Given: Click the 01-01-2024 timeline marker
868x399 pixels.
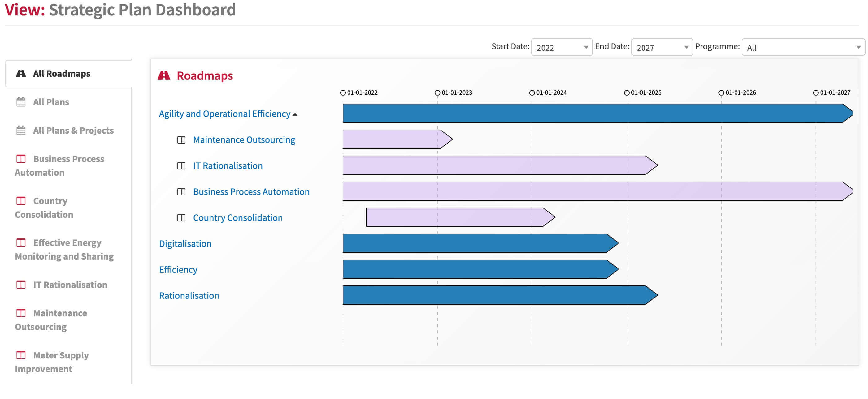Looking at the screenshot, I should coord(532,92).
